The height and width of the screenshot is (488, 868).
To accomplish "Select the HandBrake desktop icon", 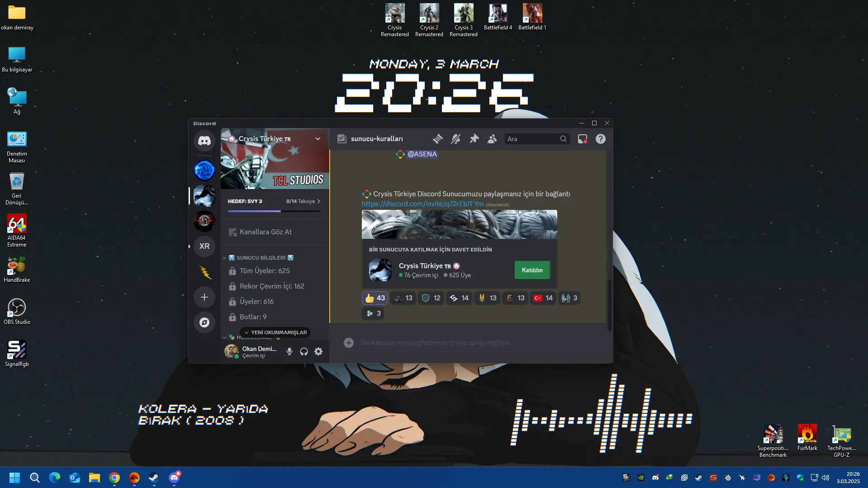I will (x=17, y=270).
